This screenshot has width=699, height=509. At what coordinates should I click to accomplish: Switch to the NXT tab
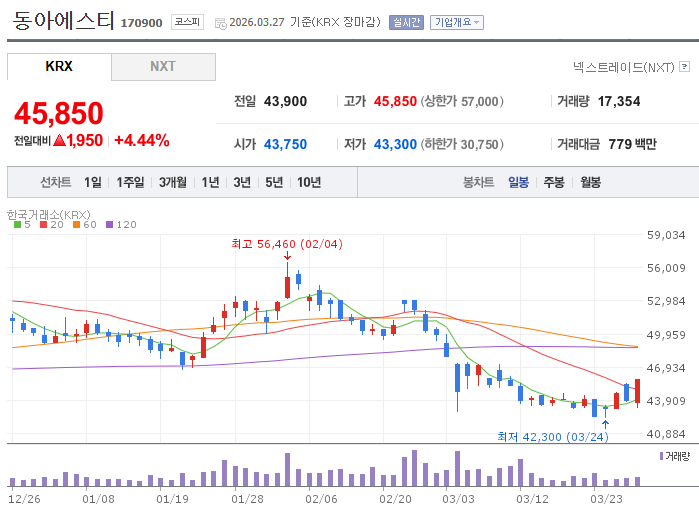point(163,67)
